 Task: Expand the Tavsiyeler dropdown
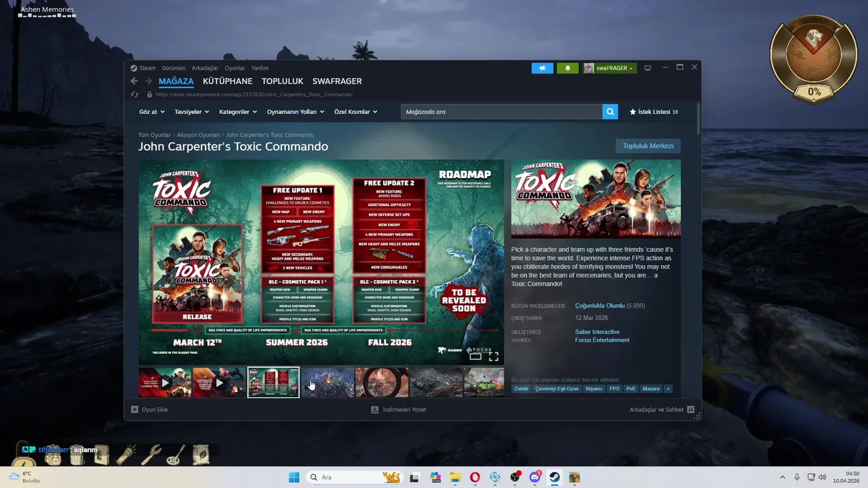tap(192, 112)
